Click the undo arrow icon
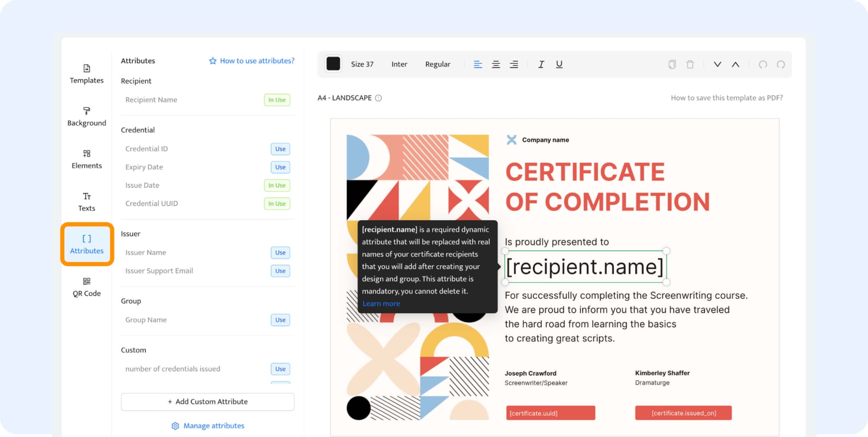The width and height of the screenshot is (868, 437). [x=763, y=64]
